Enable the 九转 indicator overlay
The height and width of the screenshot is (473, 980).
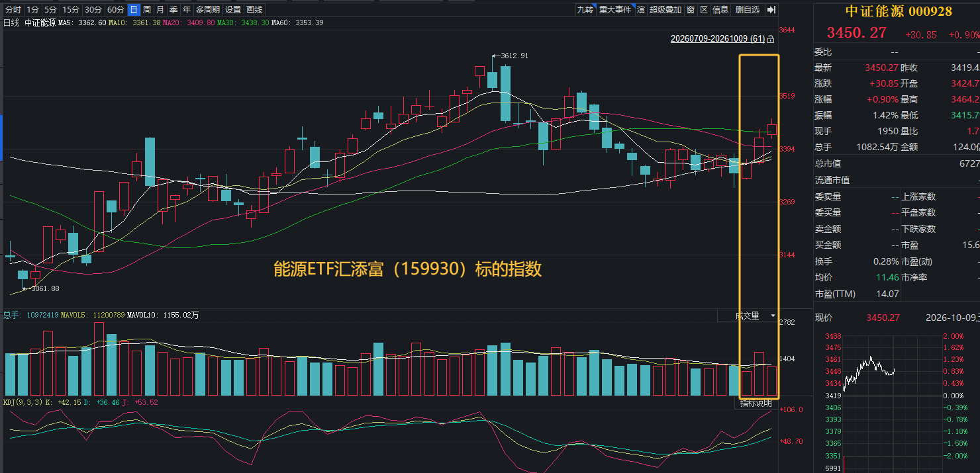585,10
